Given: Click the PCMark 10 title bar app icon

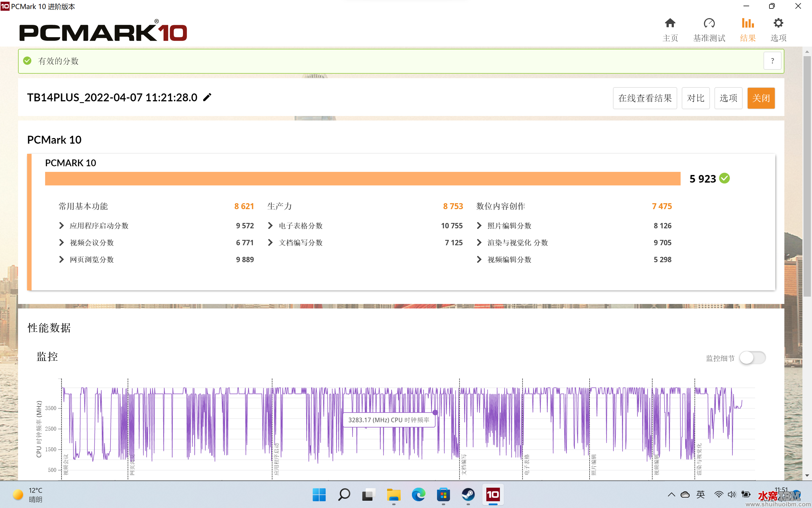Looking at the screenshot, I should (5, 6).
